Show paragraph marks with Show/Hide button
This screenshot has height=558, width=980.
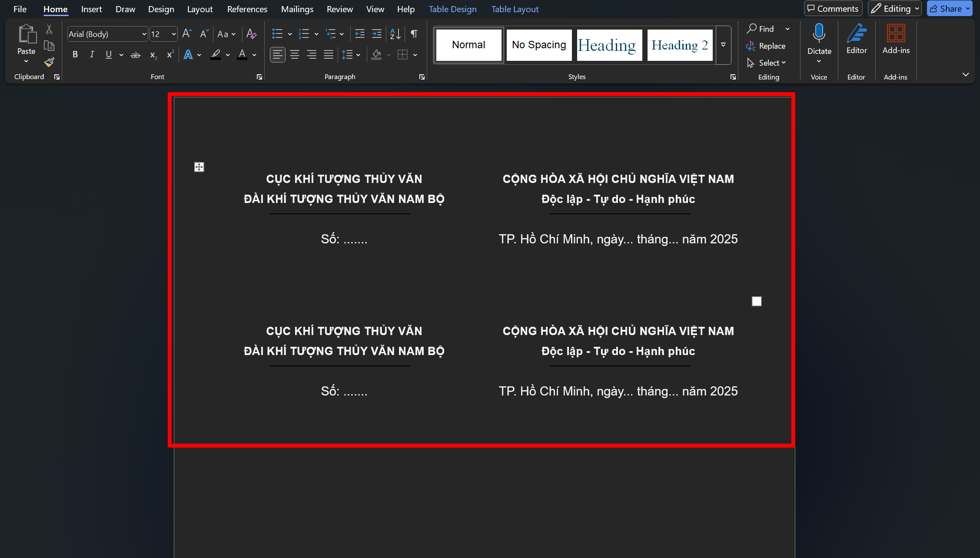413,33
